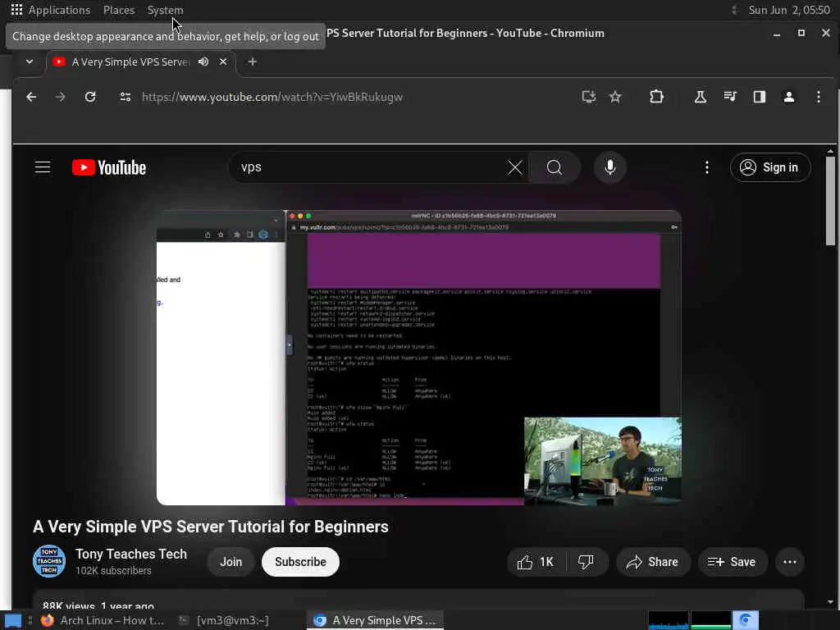Screen dimensions: 840x630
Task: Clear the search text with X icon
Action: (515, 167)
